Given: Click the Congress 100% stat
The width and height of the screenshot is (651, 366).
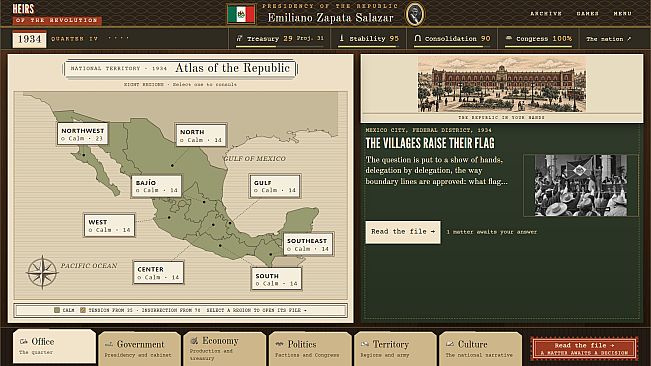Looking at the screenshot, I should pos(538,39).
